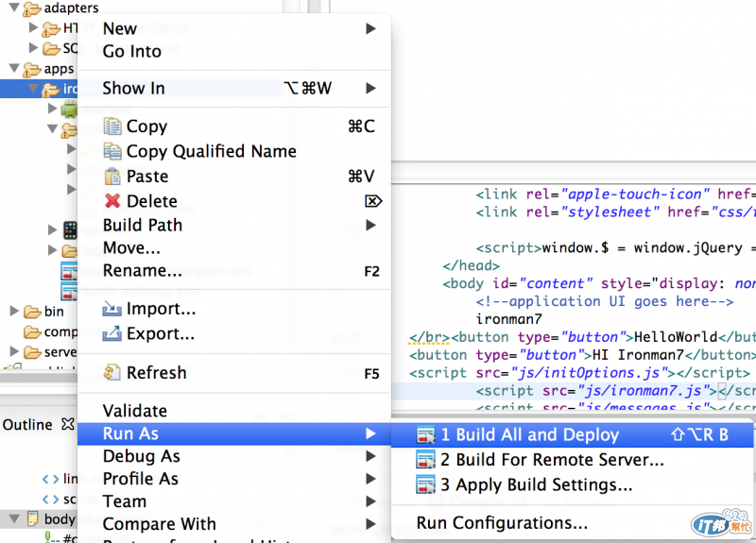This screenshot has width=756, height=543.
Task: Collapse the body node in Outline
Action: (x=14, y=518)
